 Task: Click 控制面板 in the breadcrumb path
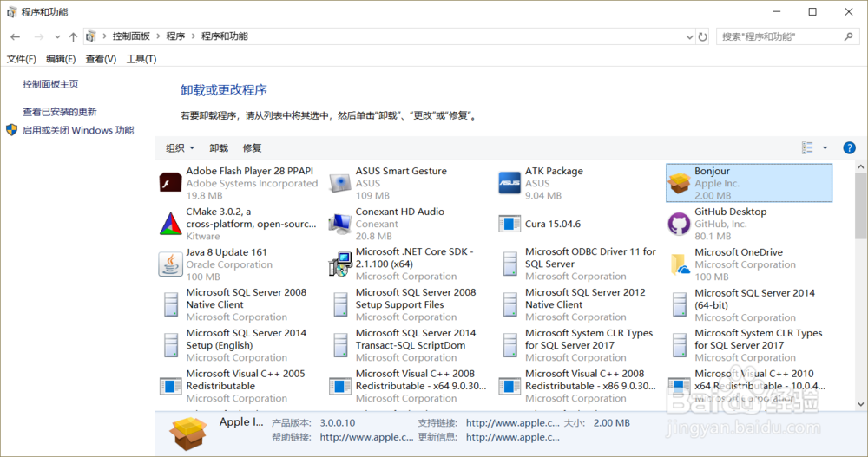pos(131,36)
